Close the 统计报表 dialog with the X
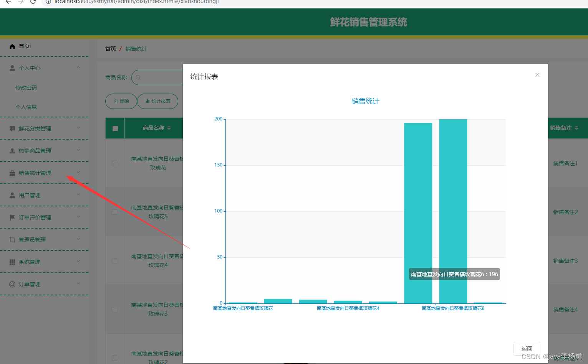This screenshot has height=364, width=588. click(x=537, y=75)
